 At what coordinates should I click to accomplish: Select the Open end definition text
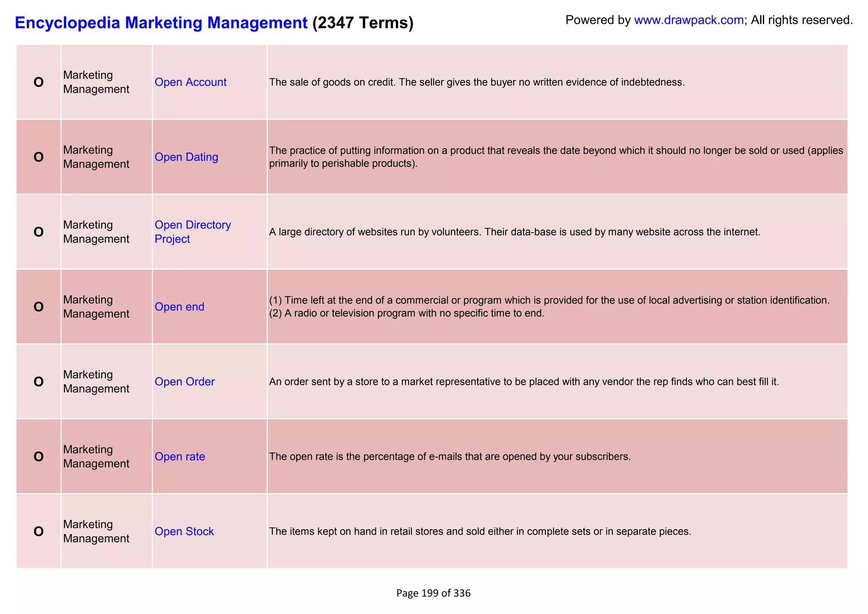click(x=549, y=307)
